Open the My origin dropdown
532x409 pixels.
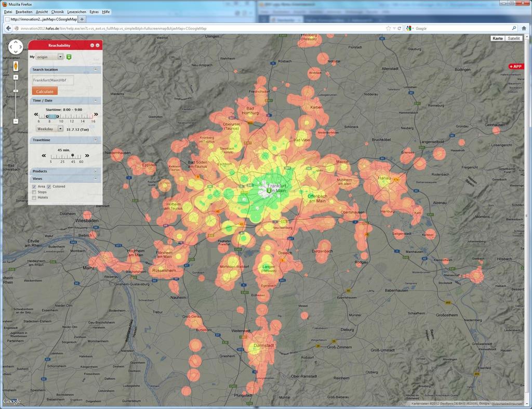pos(49,57)
